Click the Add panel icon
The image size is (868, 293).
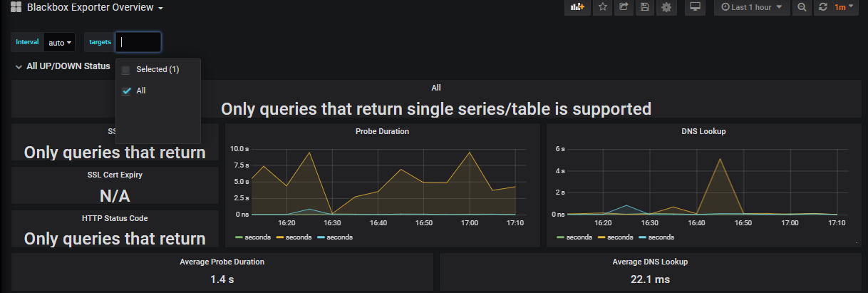pos(577,7)
